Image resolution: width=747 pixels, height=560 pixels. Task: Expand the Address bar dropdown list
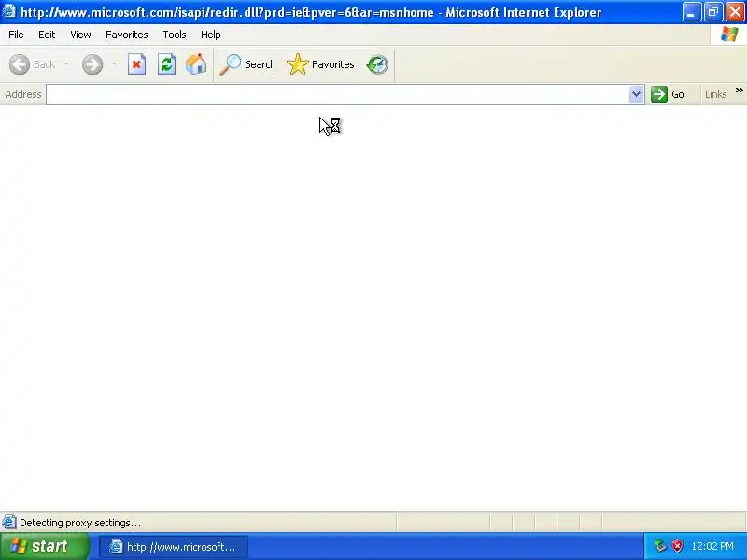pyautogui.click(x=636, y=94)
